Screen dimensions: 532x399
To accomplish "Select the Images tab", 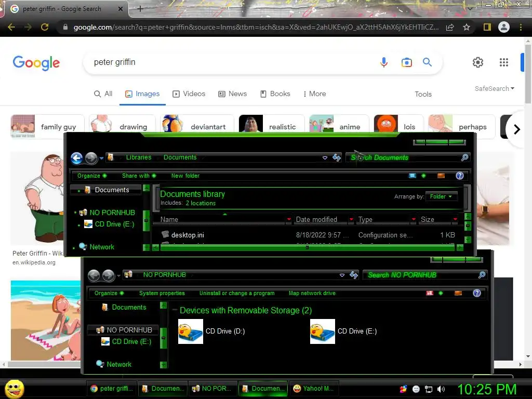I will coord(142,94).
